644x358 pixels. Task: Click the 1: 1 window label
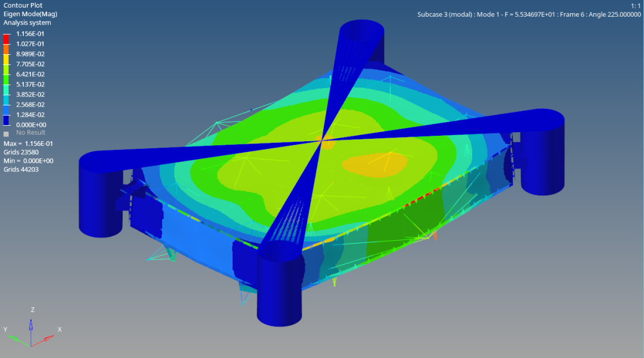coord(636,6)
